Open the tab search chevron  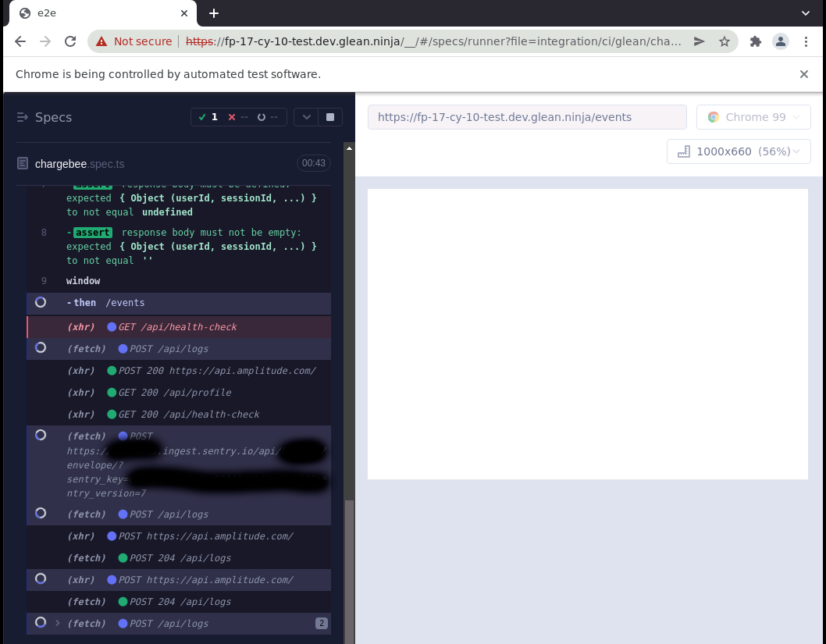point(806,13)
